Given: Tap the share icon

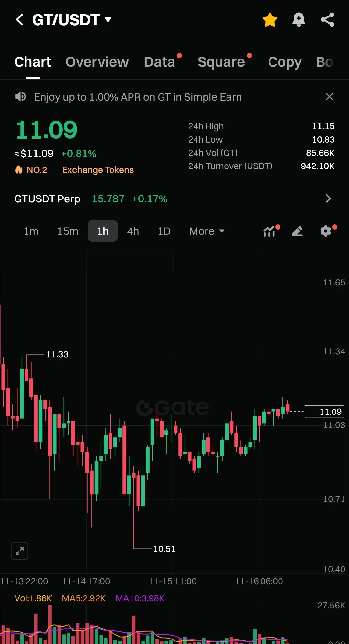Looking at the screenshot, I should (x=327, y=20).
